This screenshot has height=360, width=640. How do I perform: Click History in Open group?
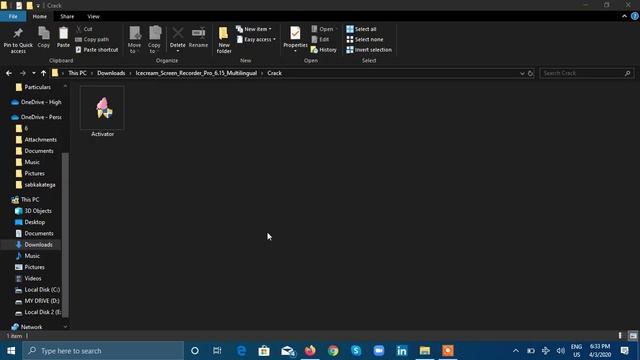324,50
